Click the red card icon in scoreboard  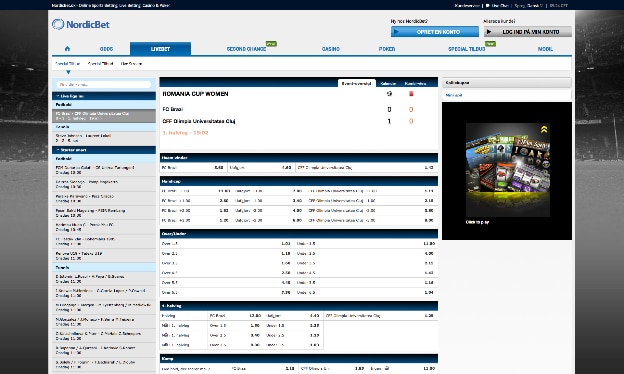[411, 94]
